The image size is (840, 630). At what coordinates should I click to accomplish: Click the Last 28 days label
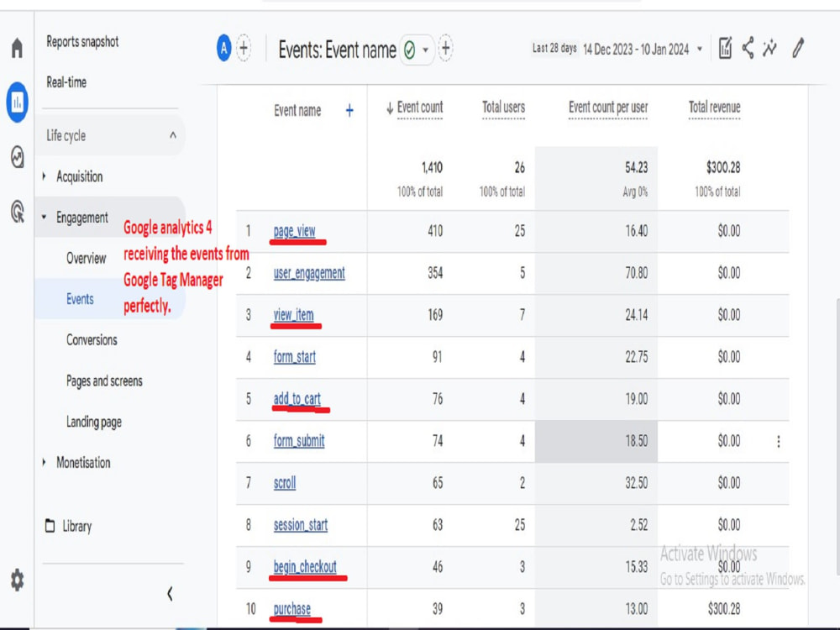[x=554, y=48]
